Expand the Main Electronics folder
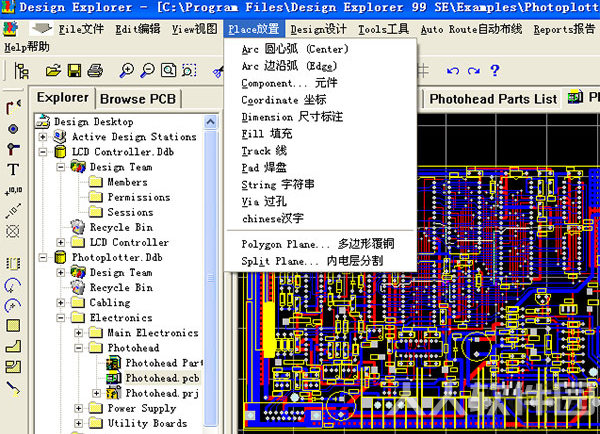 tap(78, 333)
